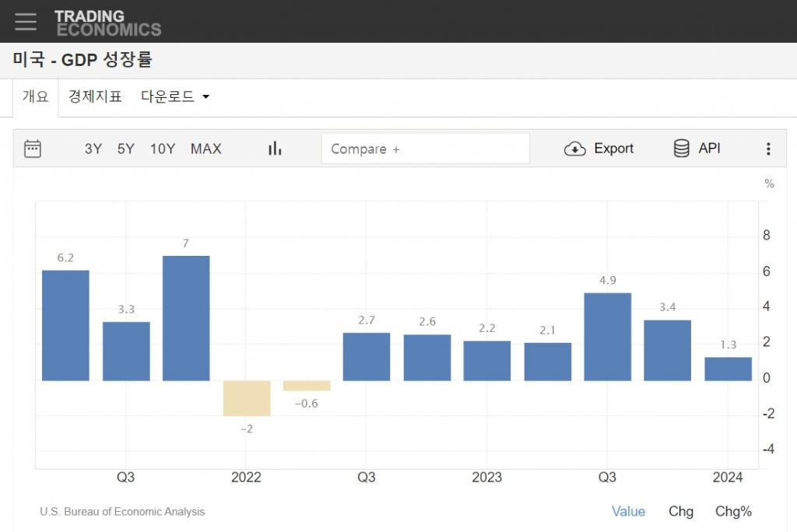Change chart type via bar chart icon
This screenshot has width=797, height=532.
pos(275,149)
